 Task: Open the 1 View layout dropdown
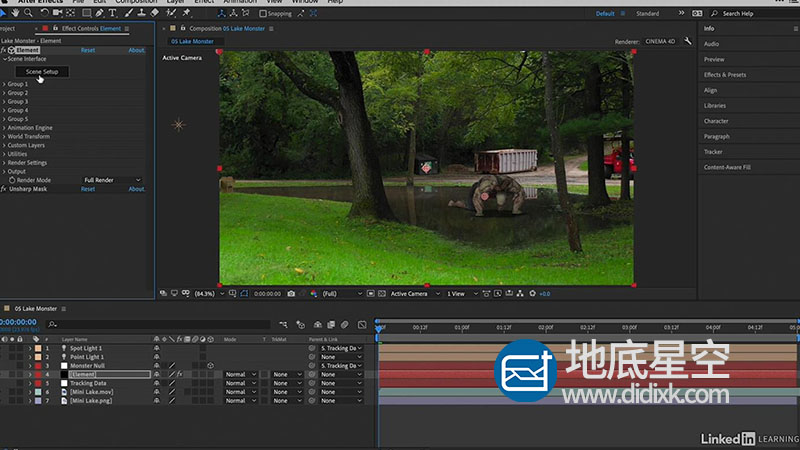[x=462, y=294]
